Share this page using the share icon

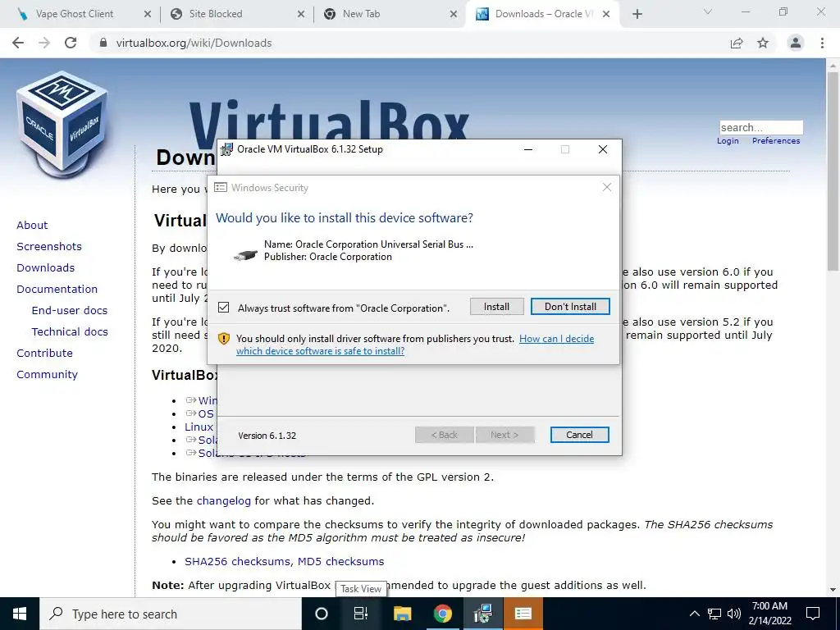click(737, 43)
